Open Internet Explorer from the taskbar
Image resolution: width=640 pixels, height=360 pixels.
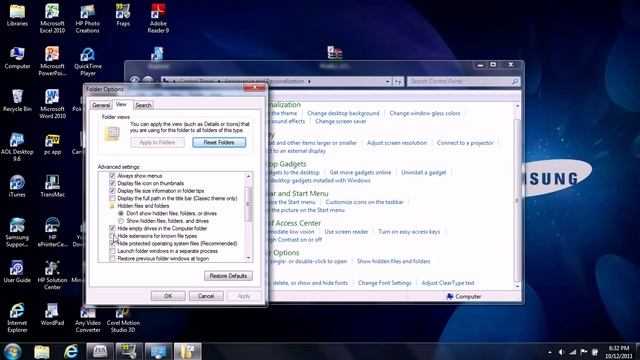tap(71, 351)
